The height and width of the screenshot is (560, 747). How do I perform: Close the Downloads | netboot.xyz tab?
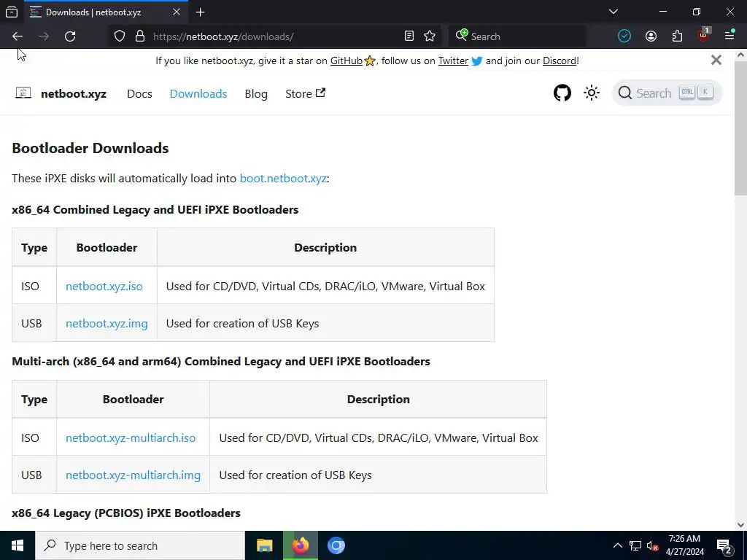(177, 12)
